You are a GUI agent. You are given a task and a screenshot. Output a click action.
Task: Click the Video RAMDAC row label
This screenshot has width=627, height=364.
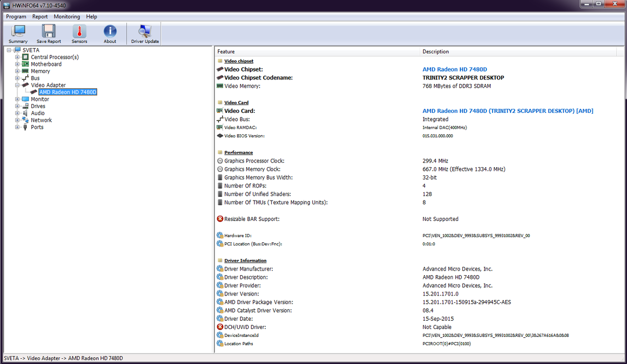coord(241,127)
